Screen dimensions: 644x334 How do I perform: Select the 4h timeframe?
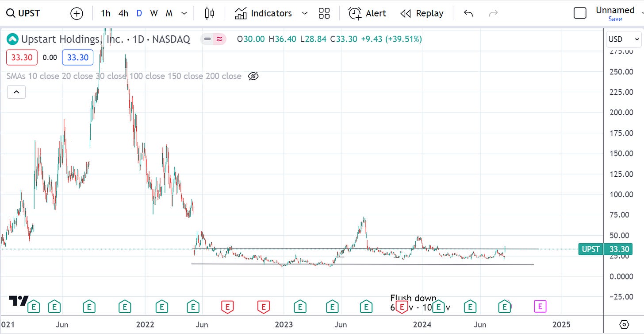pos(123,13)
